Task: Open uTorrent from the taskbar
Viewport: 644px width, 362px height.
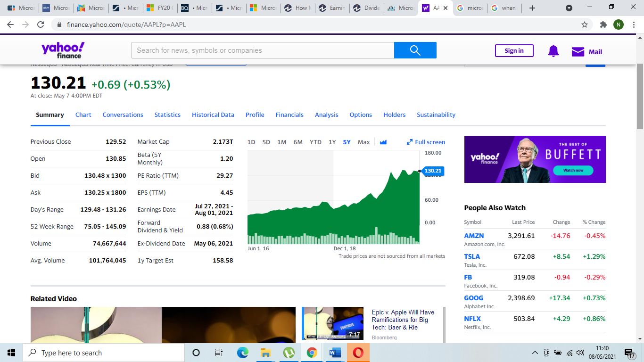Action: coord(289,353)
